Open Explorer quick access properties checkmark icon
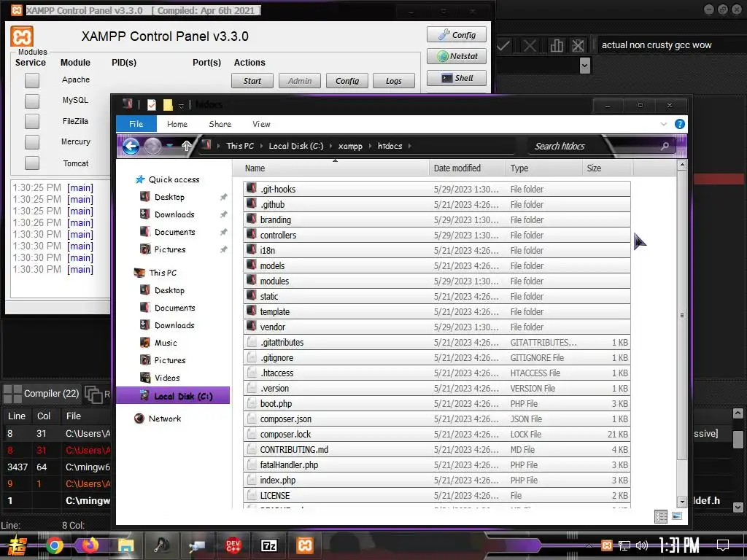Viewport: 747px width, 560px height. coord(152,105)
